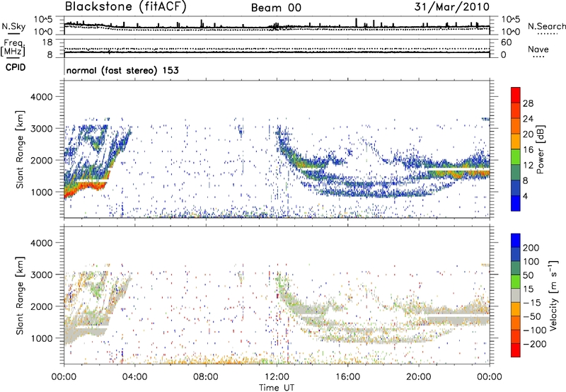This screenshot has height=392, width=566.
Task: Click the "Time UT" axis title
Action: coord(277,388)
